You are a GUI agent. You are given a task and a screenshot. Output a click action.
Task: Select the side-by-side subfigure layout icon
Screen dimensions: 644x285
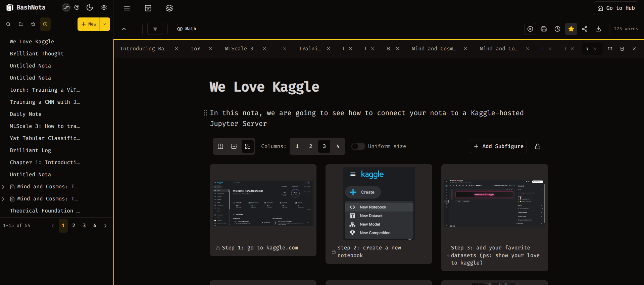point(220,146)
